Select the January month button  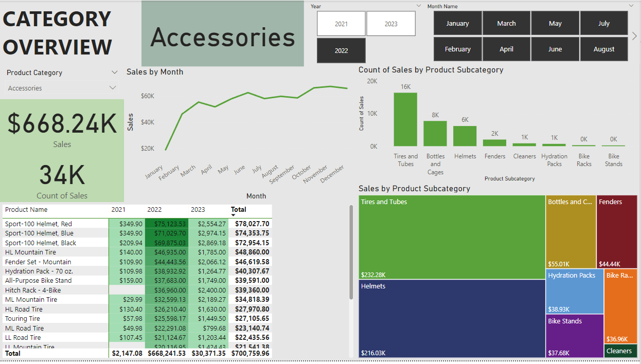[x=457, y=23]
